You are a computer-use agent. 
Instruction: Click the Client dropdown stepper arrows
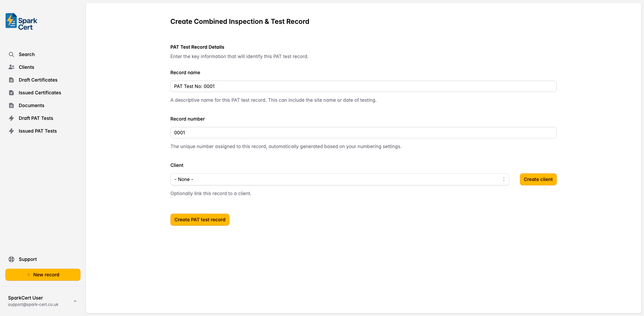coord(504,179)
